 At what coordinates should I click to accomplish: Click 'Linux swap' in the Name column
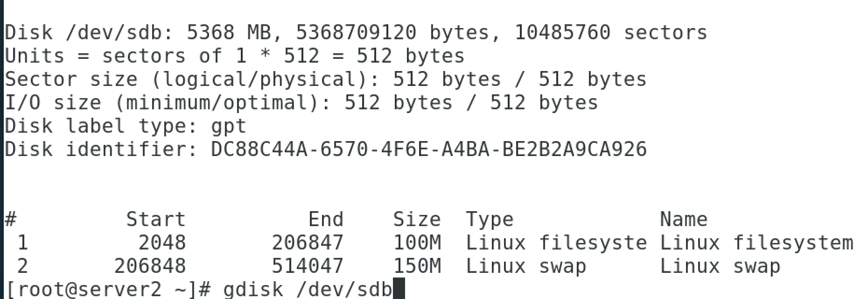(720, 267)
